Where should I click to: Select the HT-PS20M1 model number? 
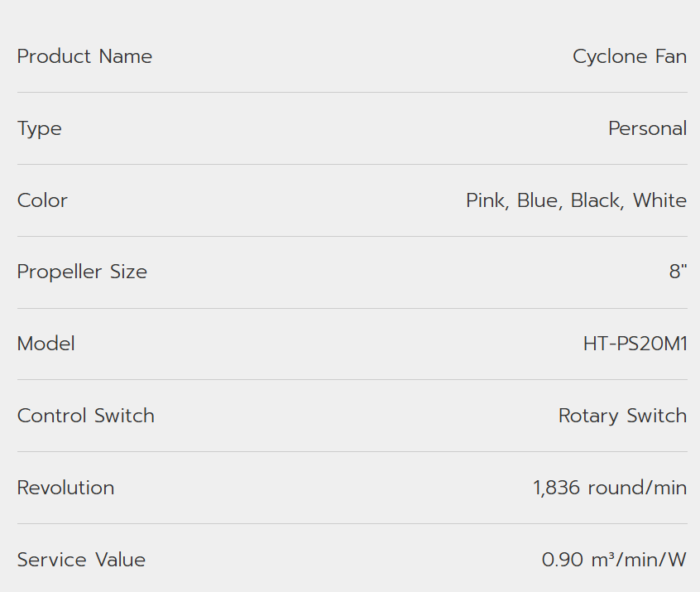635,344
